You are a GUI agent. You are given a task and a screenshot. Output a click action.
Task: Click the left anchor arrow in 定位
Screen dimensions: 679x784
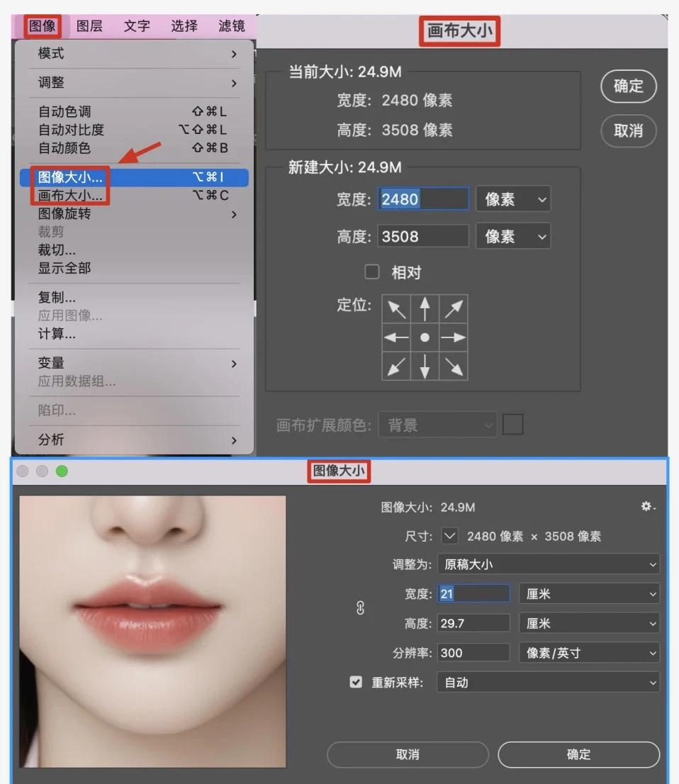coord(396,337)
